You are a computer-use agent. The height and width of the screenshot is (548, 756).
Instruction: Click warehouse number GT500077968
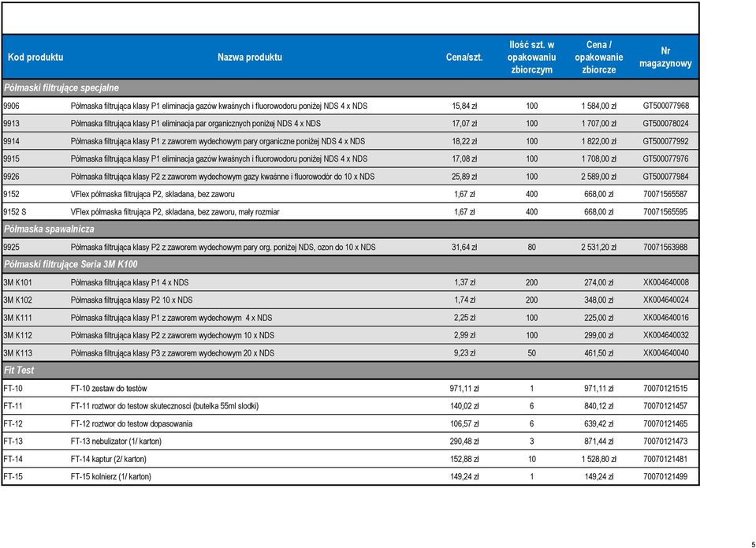coord(666,106)
